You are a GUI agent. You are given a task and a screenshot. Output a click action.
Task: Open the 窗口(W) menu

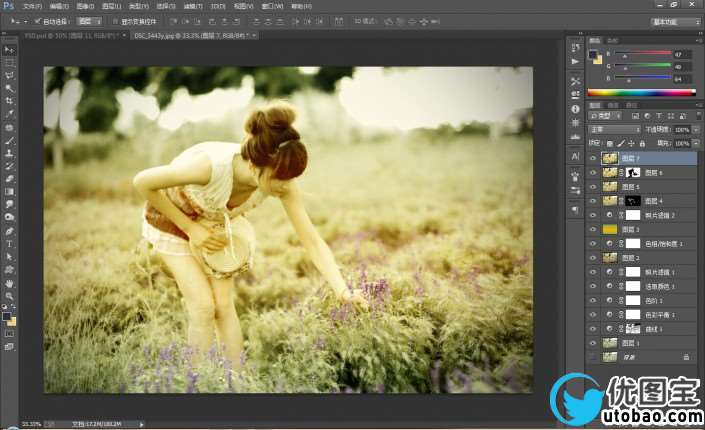click(272, 6)
